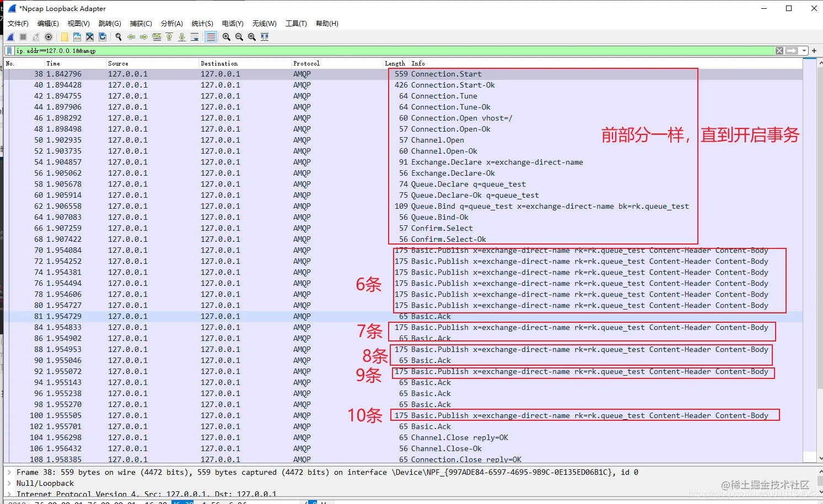Sort by the Destination column header
This screenshot has height=504, width=823.
[x=245, y=63]
